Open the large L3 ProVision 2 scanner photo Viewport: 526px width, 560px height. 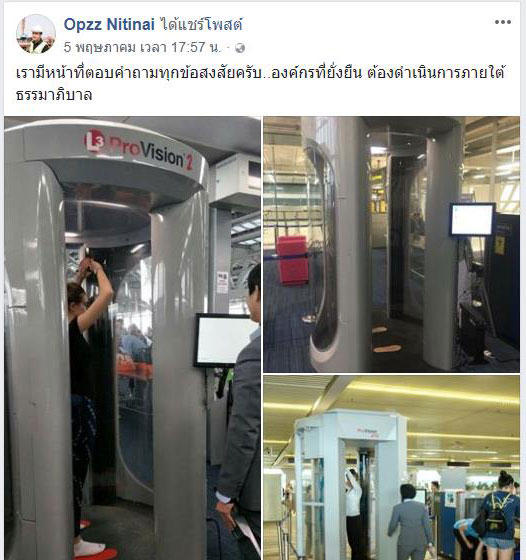coord(132,338)
